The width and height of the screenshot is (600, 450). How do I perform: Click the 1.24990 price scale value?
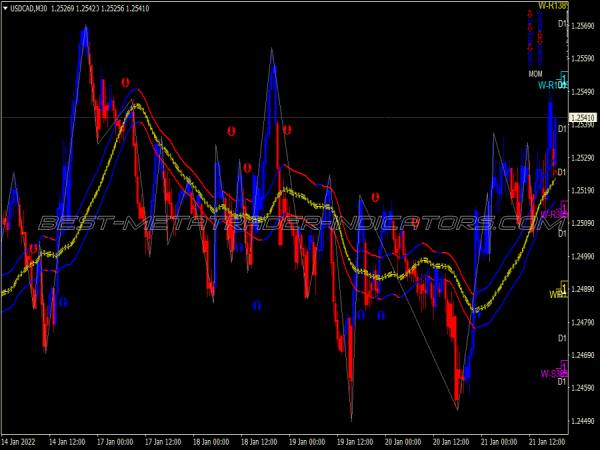(583, 256)
